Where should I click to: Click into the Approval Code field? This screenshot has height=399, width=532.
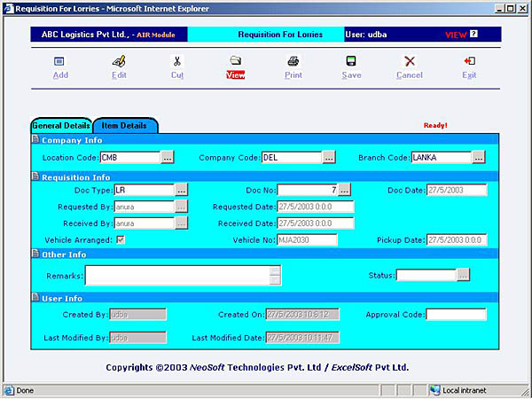[x=456, y=314]
